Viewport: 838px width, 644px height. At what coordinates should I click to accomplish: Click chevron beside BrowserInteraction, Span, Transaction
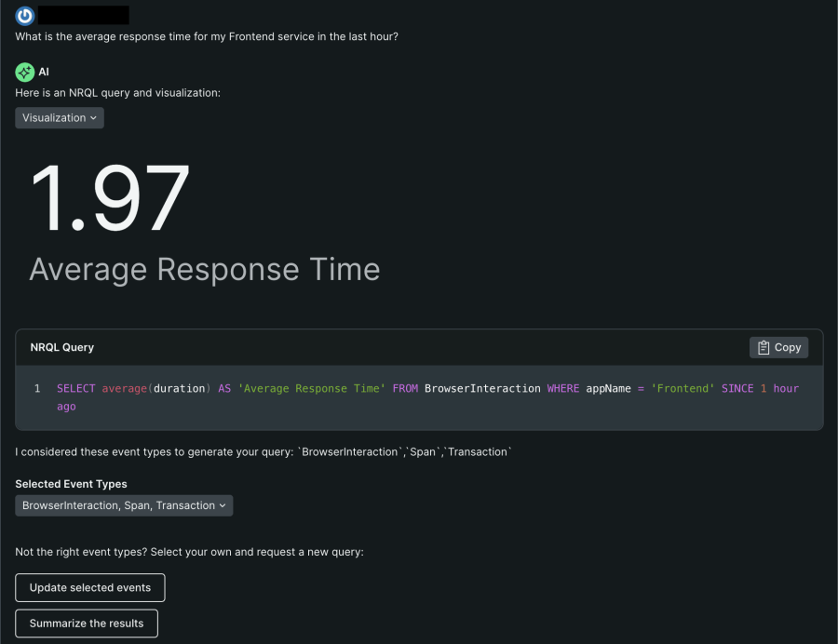pos(223,506)
